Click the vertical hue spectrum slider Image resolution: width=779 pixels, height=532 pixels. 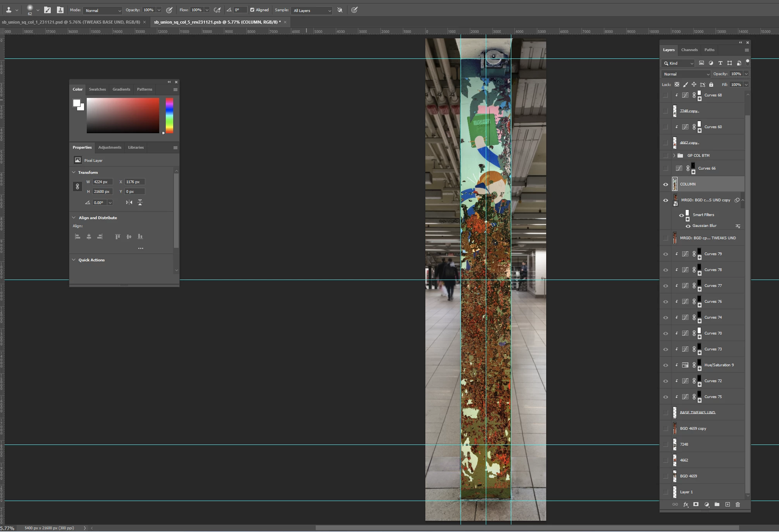coord(169,115)
